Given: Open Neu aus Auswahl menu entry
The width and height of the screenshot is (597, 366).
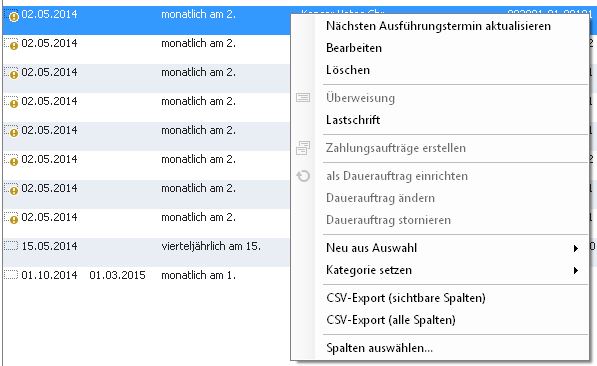Looking at the screenshot, I should tap(371, 248).
